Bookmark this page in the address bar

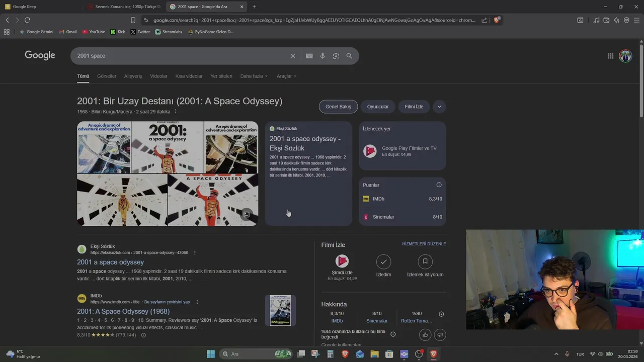[x=133, y=20]
